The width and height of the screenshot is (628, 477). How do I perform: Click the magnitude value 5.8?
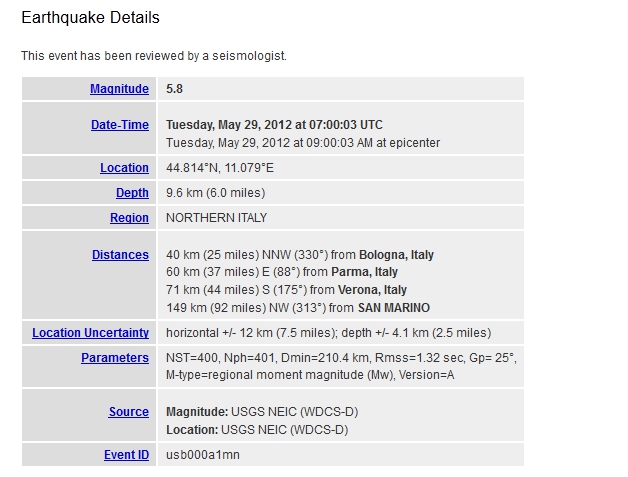point(174,89)
